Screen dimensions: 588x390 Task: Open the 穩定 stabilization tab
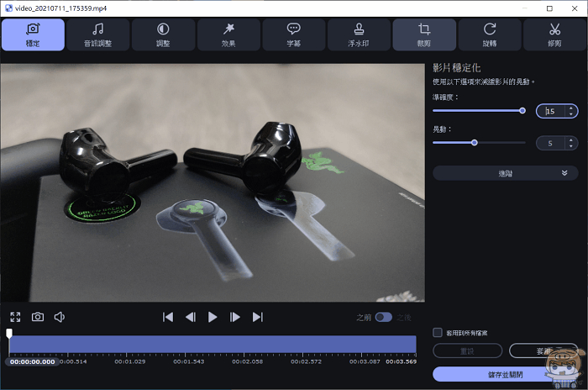click(x=33, y=34)
